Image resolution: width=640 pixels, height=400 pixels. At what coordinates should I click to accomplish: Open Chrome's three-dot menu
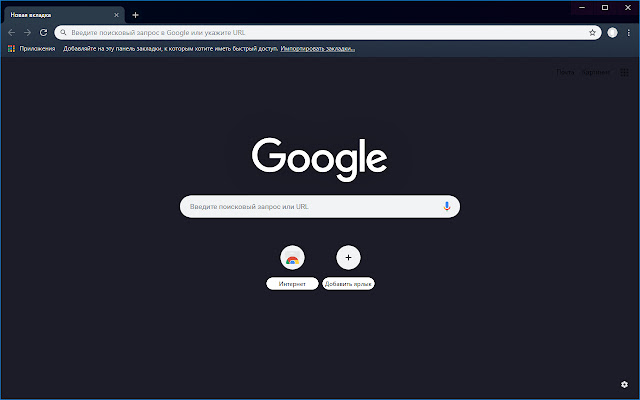tap(629, 33)
